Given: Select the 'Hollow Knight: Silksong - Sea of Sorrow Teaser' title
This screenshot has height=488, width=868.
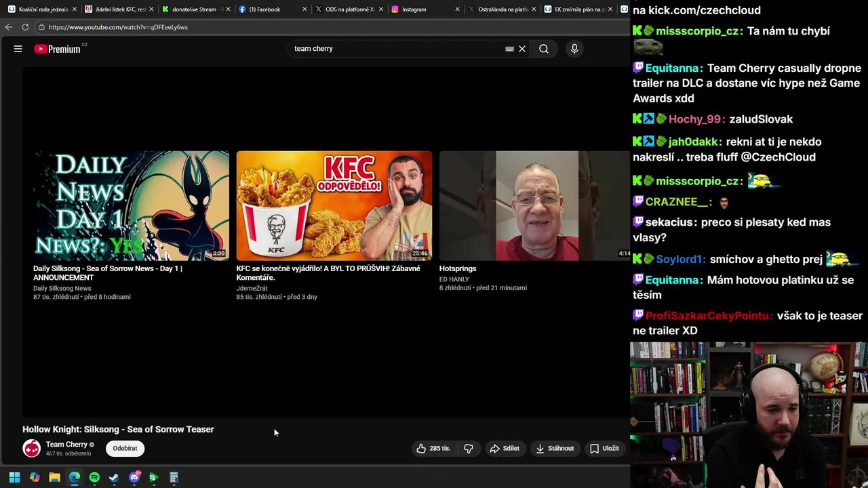Looking at the screenshot, I should click(118, 429).
